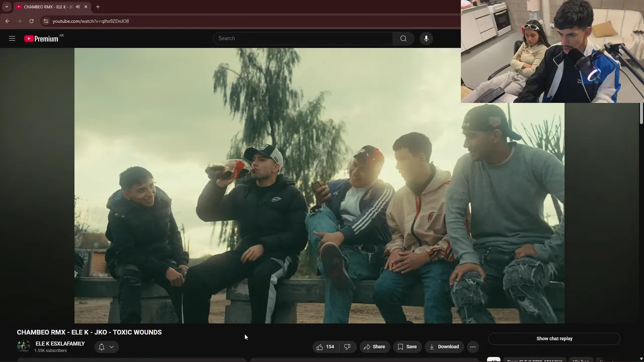Click Show chat replay button

[554, 338]
